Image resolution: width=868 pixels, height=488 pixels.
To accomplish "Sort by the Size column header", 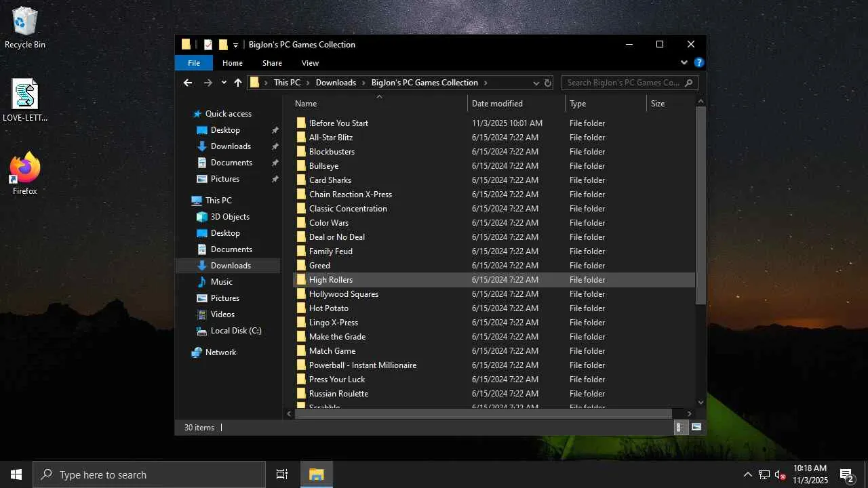I will tap(671, 104).
